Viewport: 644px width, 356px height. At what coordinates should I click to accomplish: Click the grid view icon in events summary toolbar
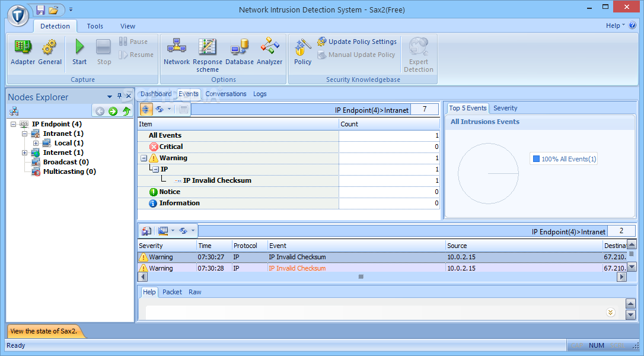(184, 109)
